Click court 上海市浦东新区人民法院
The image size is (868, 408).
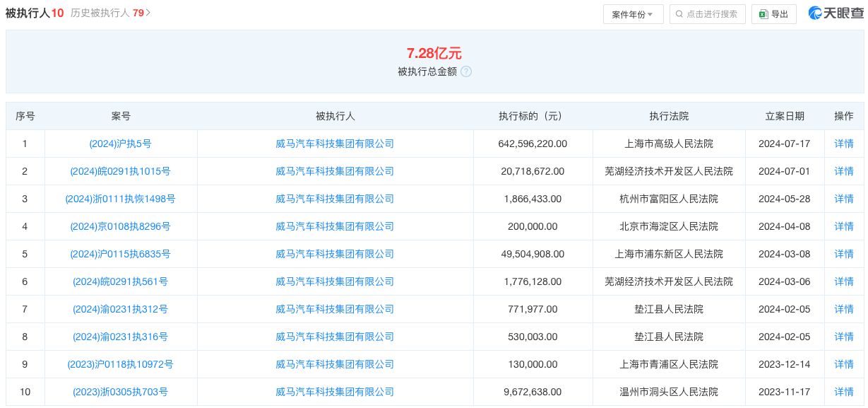pyautogui.click(x=669, y=254)
